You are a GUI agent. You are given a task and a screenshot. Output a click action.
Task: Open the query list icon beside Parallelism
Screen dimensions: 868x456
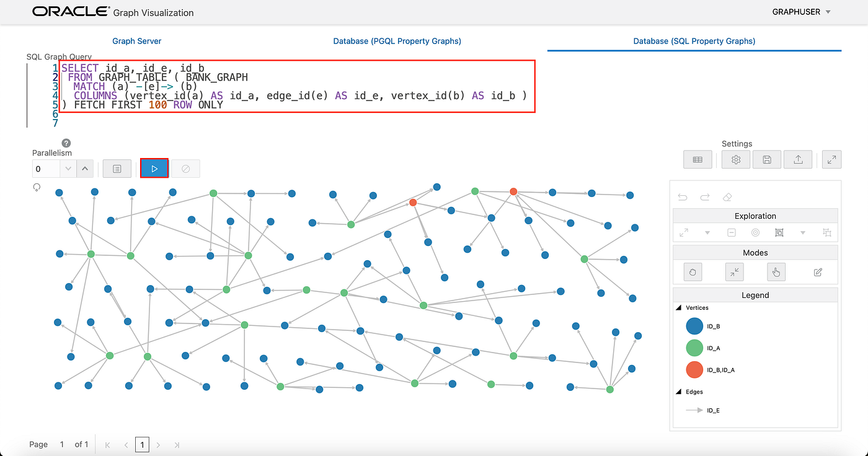pos(117,168)
